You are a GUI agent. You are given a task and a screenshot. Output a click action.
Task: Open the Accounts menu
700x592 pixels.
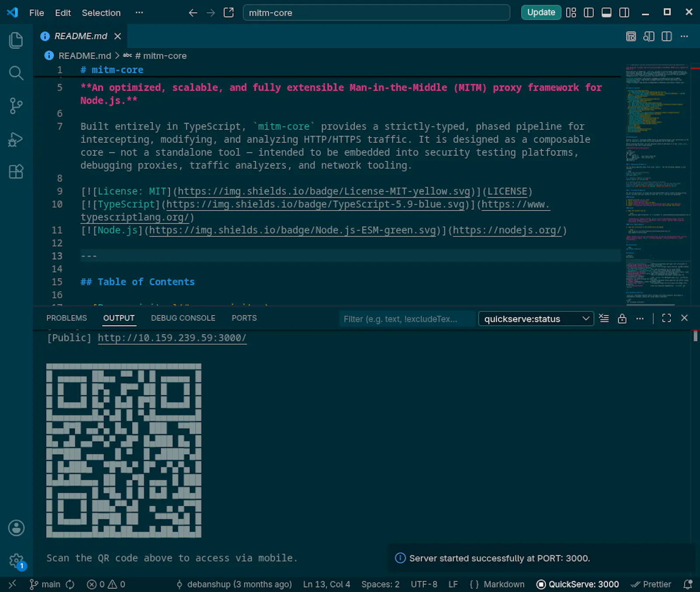point(16,528)
